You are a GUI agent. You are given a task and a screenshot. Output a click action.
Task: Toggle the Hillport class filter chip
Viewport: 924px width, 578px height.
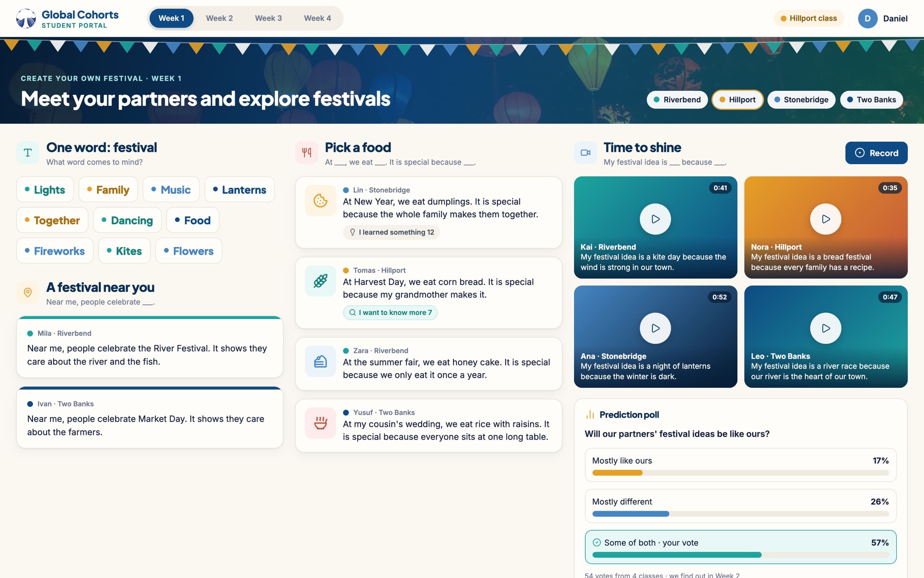tap(737, 100)
